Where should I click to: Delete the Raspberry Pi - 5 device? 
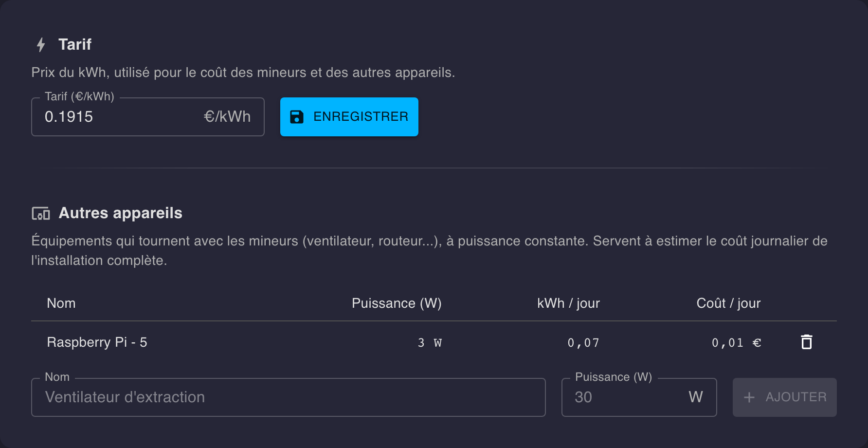(807, 342)
